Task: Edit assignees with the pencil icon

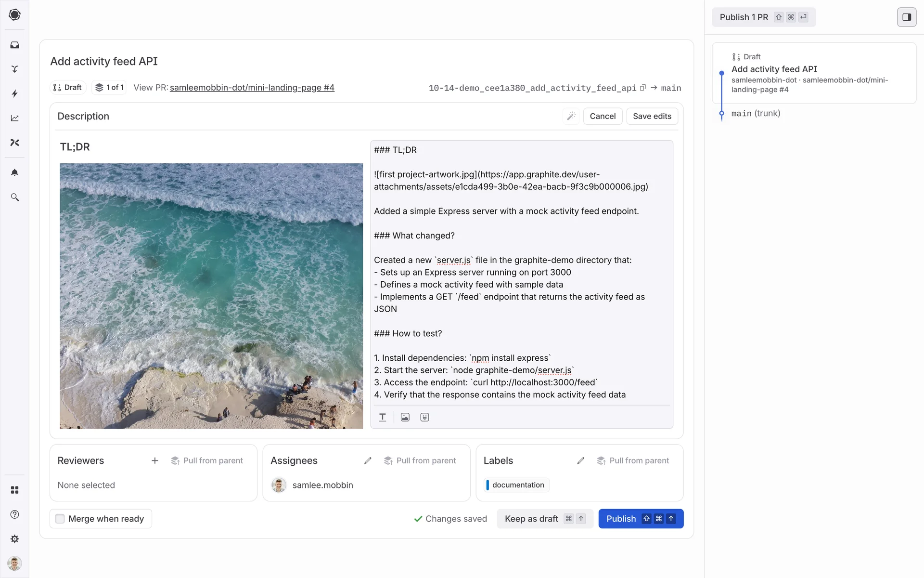Action: point(368,460)
